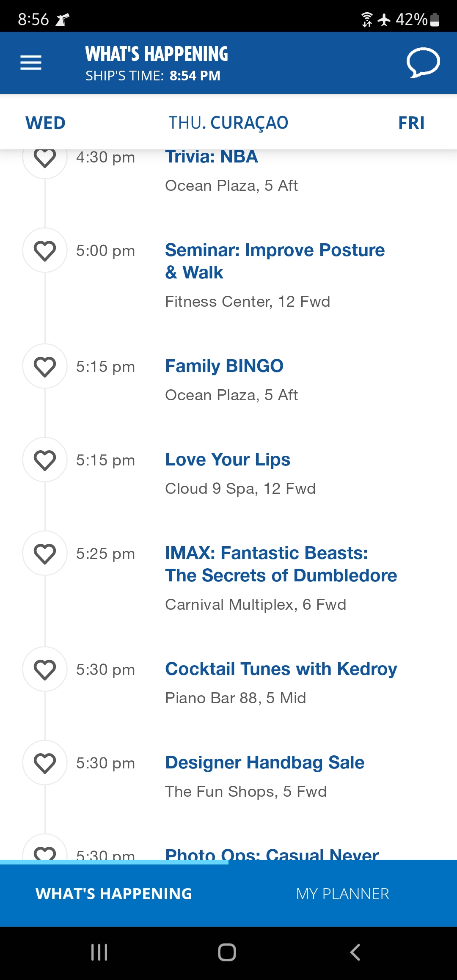Open Family BINGO event details
The height and width of the screenshot is (980, 457).
click(x=224, y=366)
